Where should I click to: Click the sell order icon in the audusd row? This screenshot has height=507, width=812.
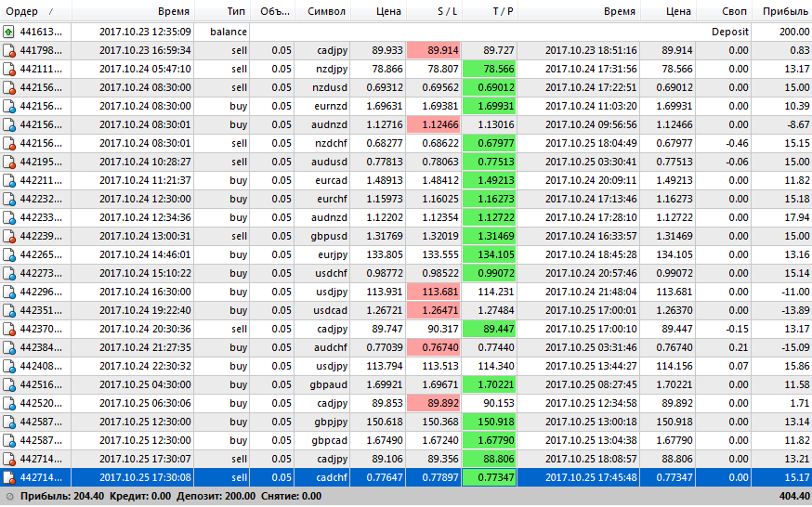pyautogui.click(x=8, y=162)
